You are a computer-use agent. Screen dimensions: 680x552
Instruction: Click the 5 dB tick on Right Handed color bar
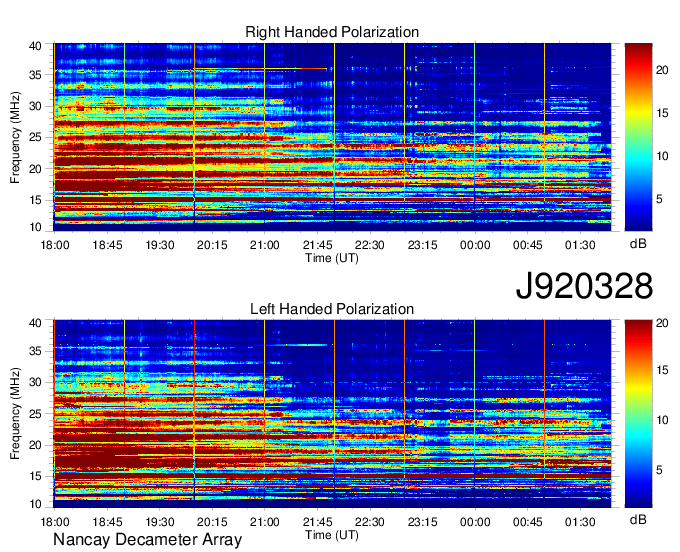(x=659, y=199)
